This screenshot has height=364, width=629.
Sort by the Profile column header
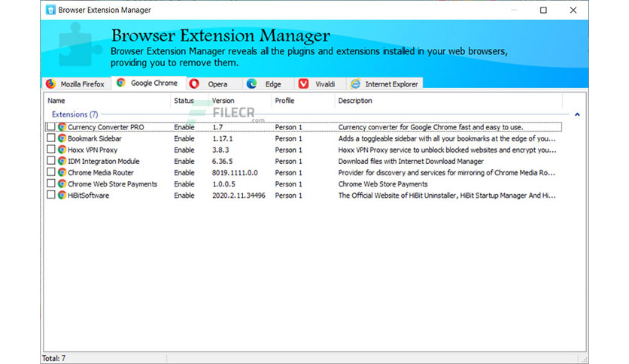pyautogui.click(x=303, y=101)
